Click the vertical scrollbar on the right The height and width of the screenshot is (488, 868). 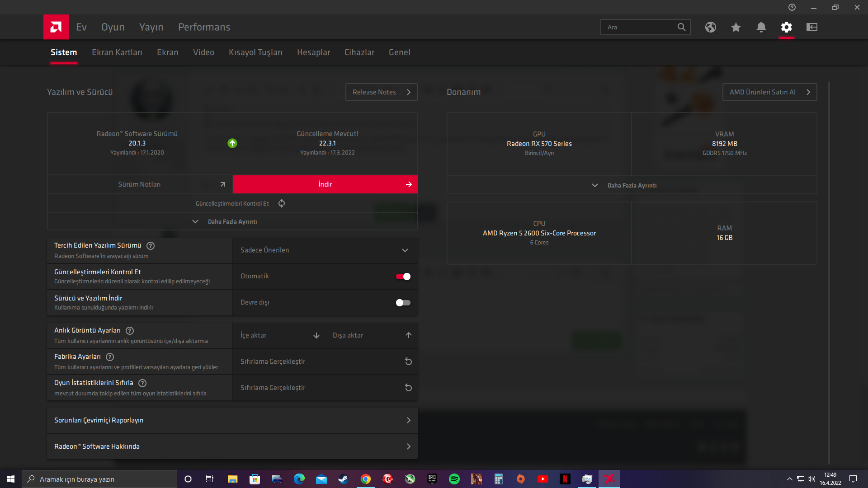pyautogui.click(x=829, y=273)
